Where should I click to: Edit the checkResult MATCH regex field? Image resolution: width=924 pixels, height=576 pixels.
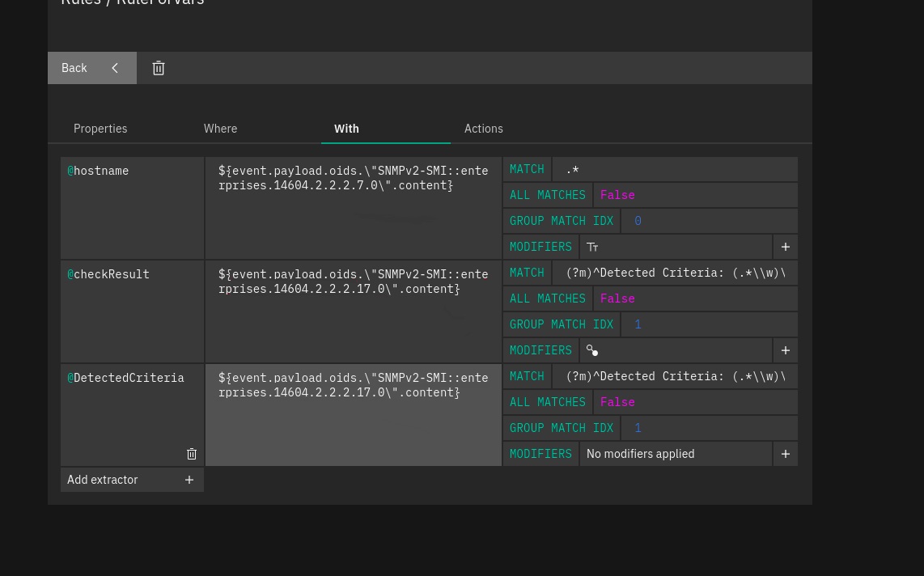point(674,273)
